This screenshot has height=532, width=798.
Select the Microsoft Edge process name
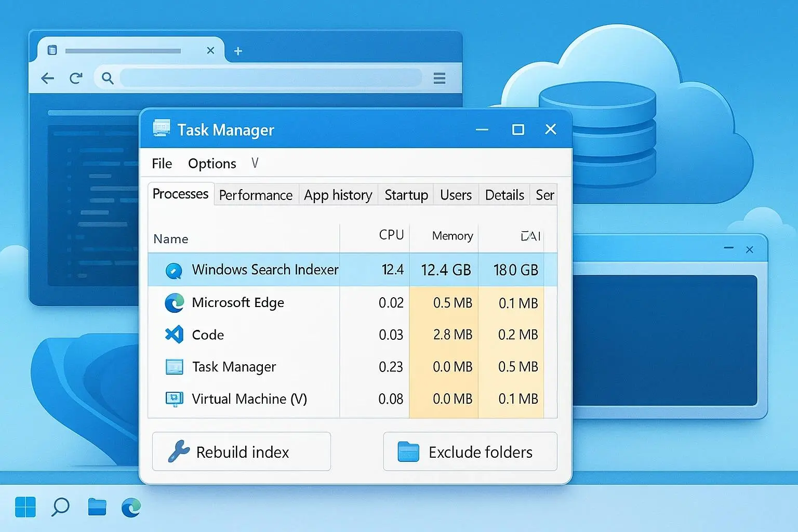pos(238,302)
